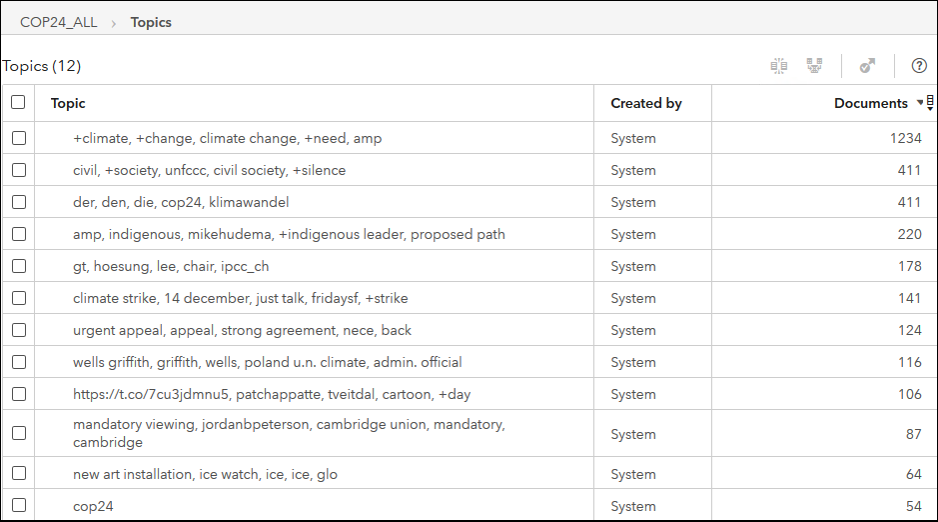Select checkbox for civil society topic
Image resolution: width=938 pixels, height=522 pixels.
tap(18, 171)
